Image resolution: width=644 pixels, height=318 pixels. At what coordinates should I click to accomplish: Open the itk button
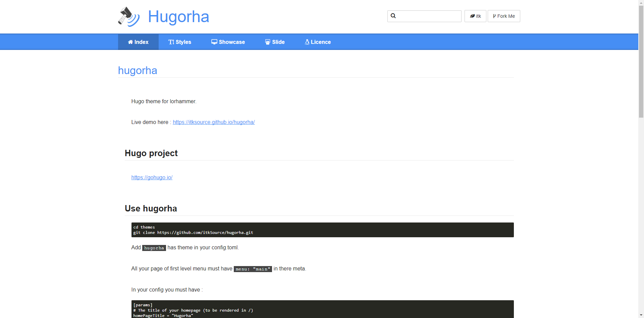[475, 16]
